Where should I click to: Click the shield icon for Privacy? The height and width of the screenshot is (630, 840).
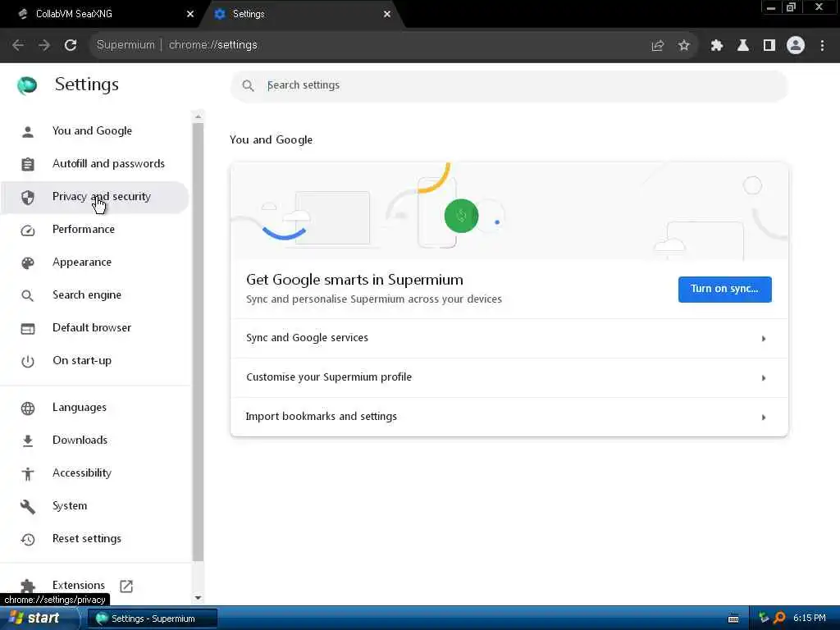(x=28, y=197)
